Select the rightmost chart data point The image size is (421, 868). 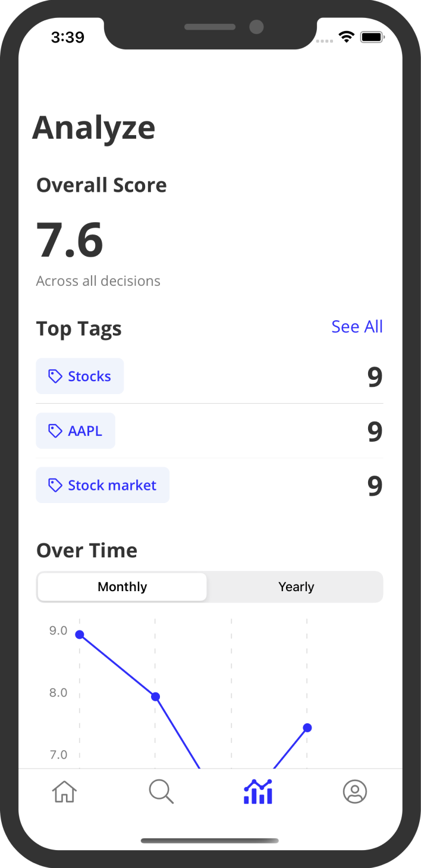(x=307, y=728)
